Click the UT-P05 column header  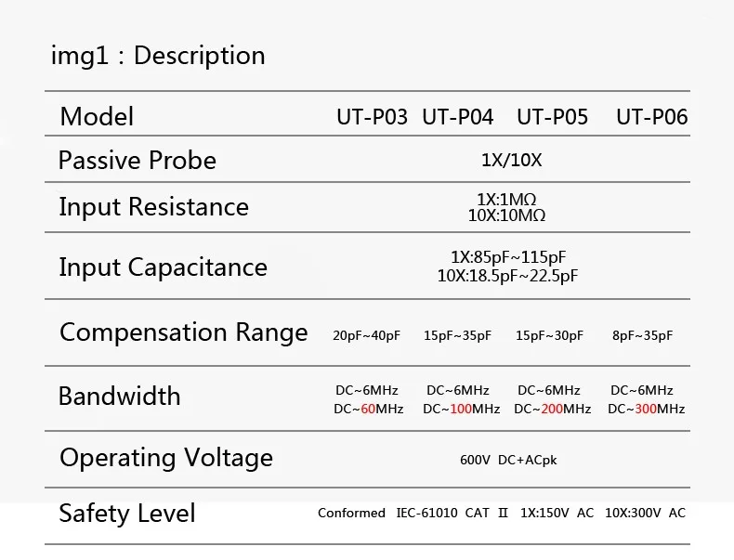[552, 117]
